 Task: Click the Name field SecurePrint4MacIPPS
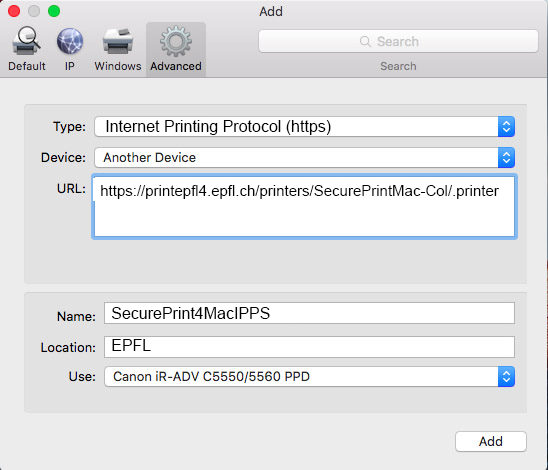coord(309,313)
